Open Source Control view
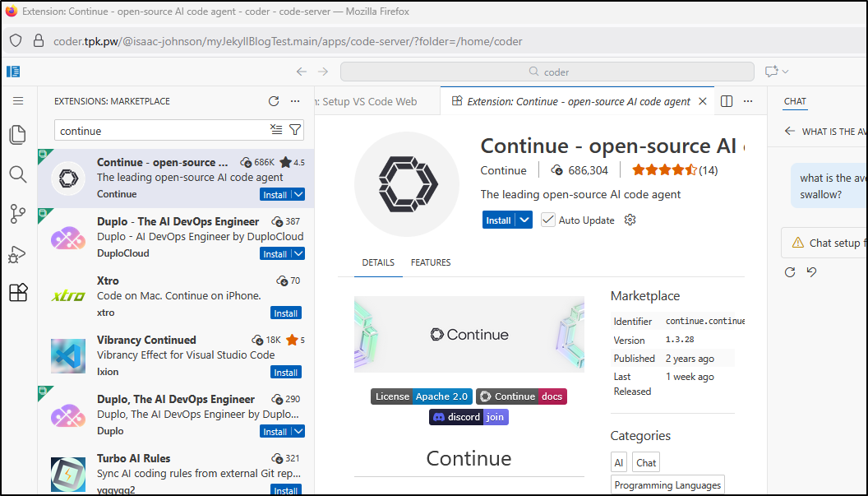This screenshot has height=496, width=868. [x=18, y=215]
